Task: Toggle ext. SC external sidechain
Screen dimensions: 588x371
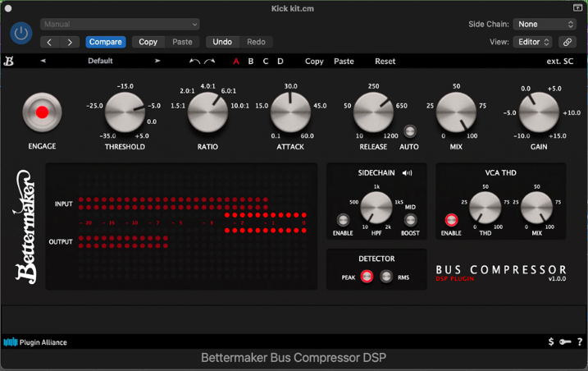Action: point(560,62)
